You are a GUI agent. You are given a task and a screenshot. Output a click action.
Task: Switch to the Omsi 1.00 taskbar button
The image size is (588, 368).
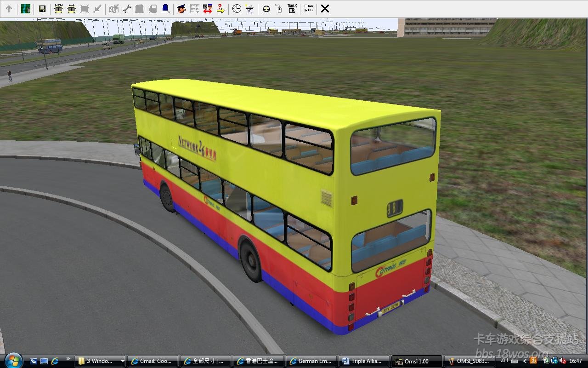pos(417,361)
